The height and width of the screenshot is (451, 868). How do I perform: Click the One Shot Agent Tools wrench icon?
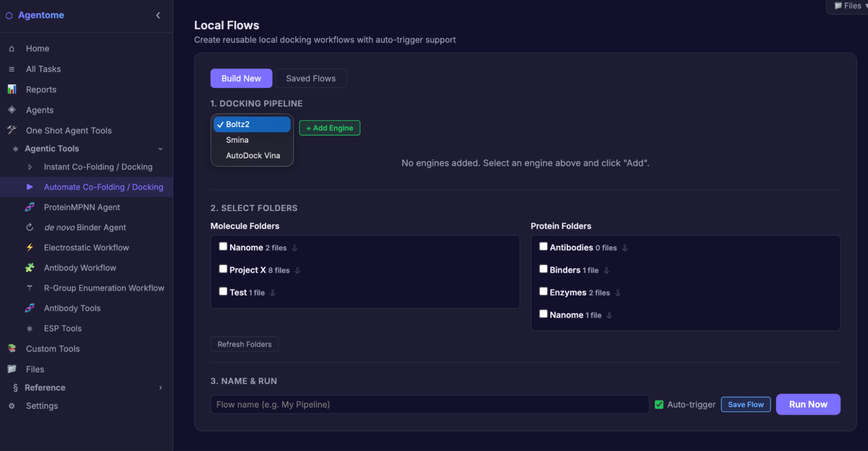coord(12,130)
